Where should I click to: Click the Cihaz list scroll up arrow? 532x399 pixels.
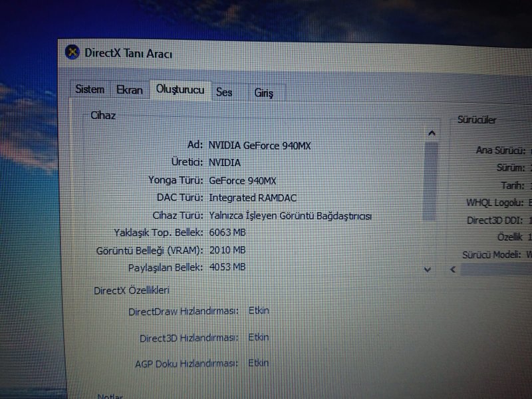pyautogui.click(x=432, y=133)
